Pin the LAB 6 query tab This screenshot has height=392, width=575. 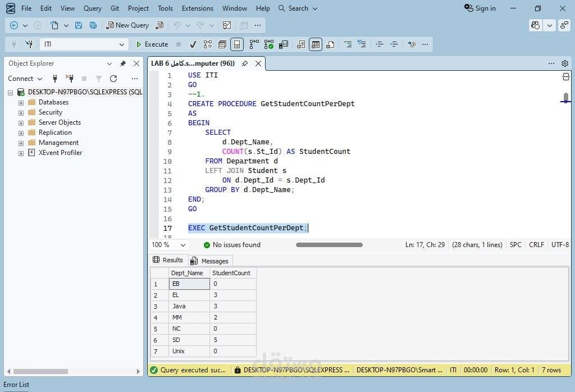tap(245, 63)
